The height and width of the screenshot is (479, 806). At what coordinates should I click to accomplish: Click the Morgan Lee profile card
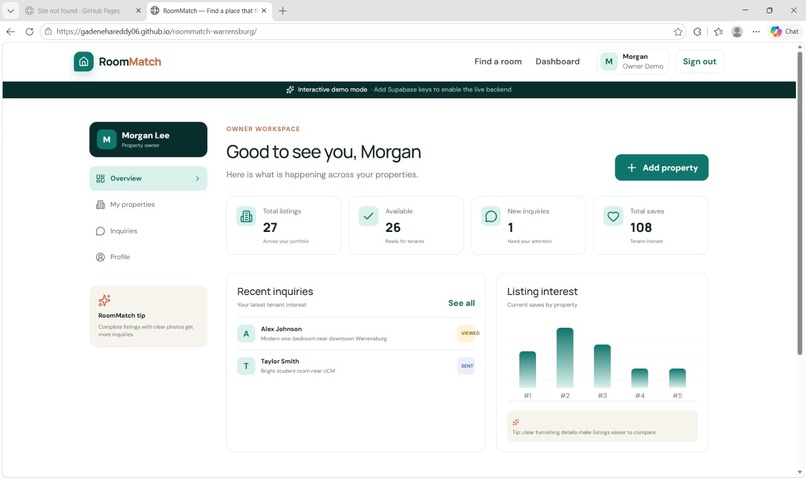148,139
